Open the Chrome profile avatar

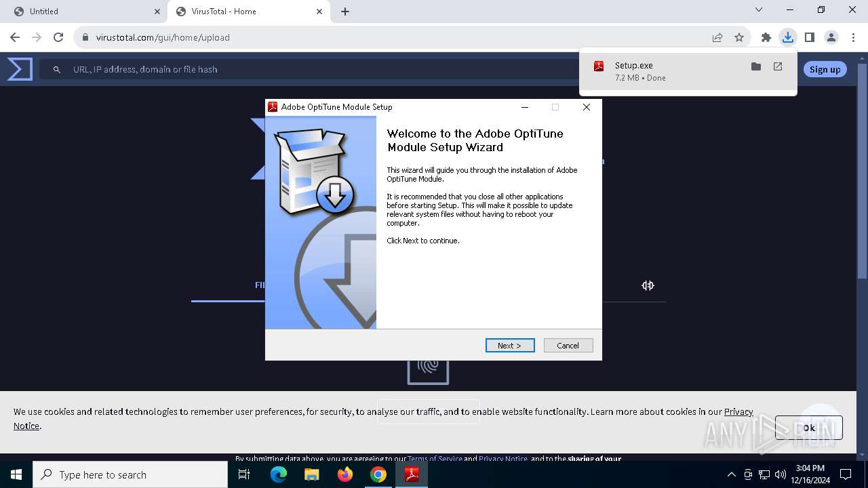click(x=831, y=37)
